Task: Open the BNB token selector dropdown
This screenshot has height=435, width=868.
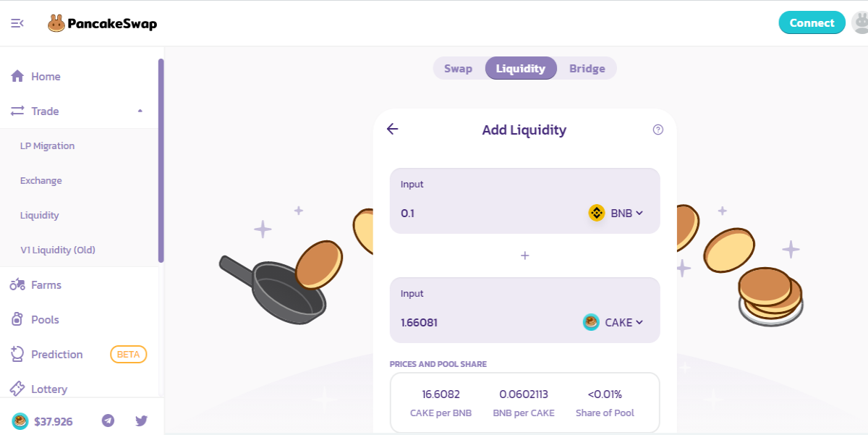Action: 616,213
